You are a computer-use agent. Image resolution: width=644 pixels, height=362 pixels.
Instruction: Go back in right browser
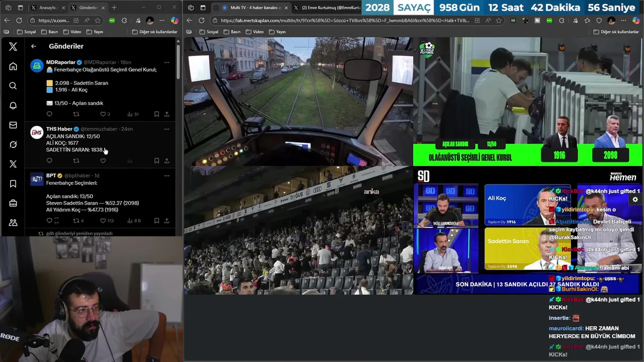189,20
